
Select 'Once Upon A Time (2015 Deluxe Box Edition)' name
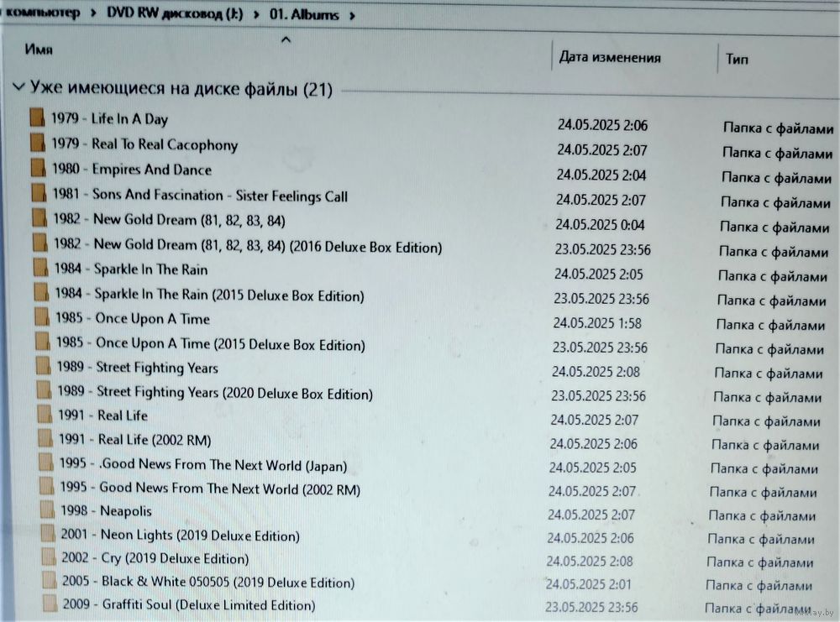pyautogui.click(x=230, y=343)
